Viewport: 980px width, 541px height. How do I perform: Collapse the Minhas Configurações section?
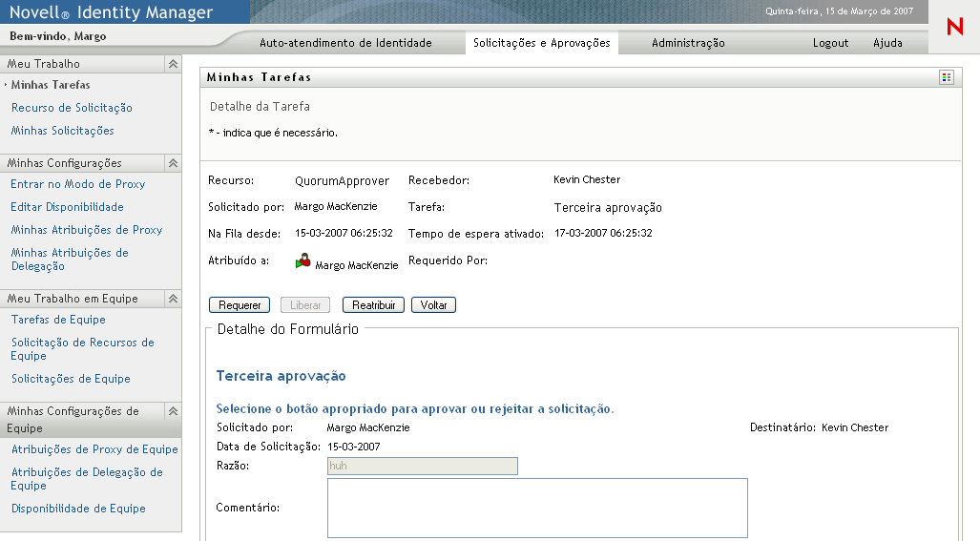tap(173, 163)
